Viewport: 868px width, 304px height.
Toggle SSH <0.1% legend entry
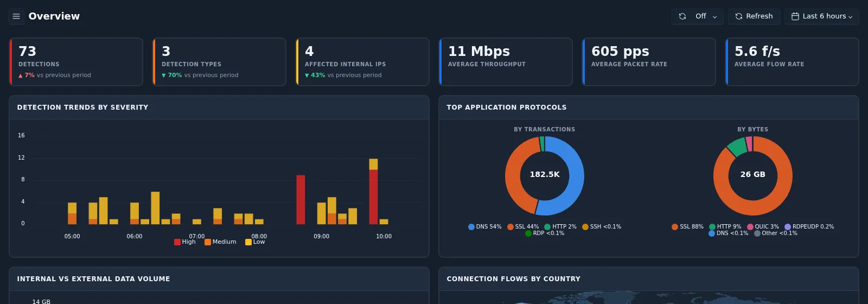602,227
